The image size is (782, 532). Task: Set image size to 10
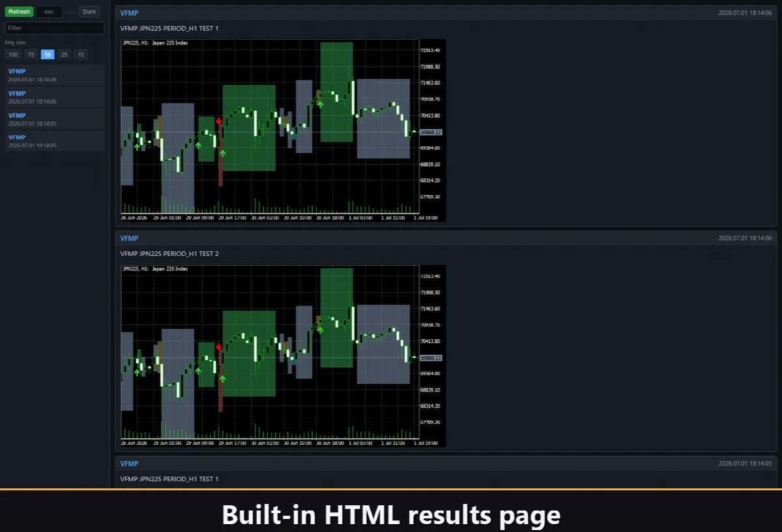click(x=80, y=55)
